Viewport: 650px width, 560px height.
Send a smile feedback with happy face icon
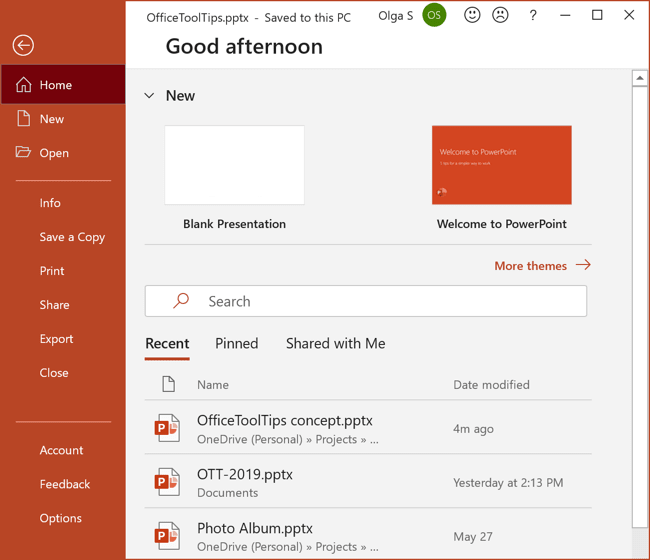(472, 15)
